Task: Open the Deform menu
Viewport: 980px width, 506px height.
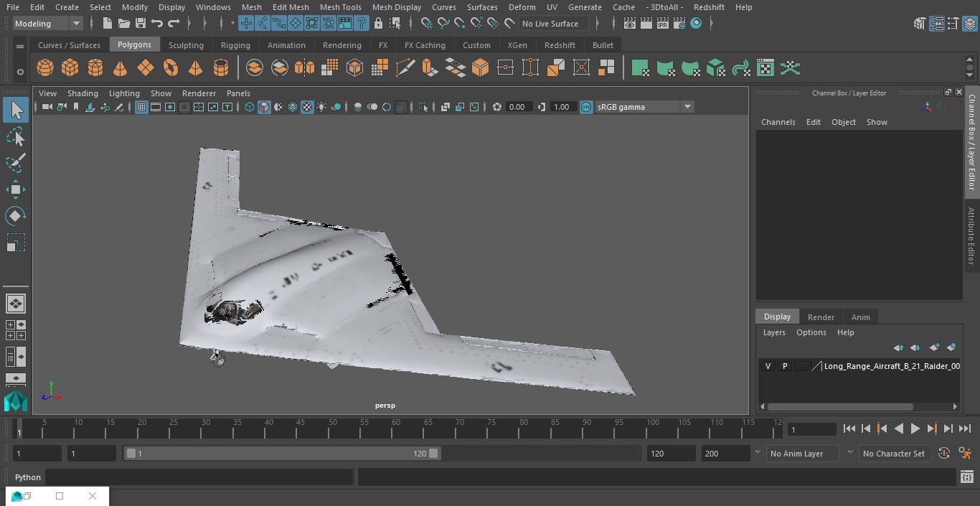Action: [x=522, y=7]
